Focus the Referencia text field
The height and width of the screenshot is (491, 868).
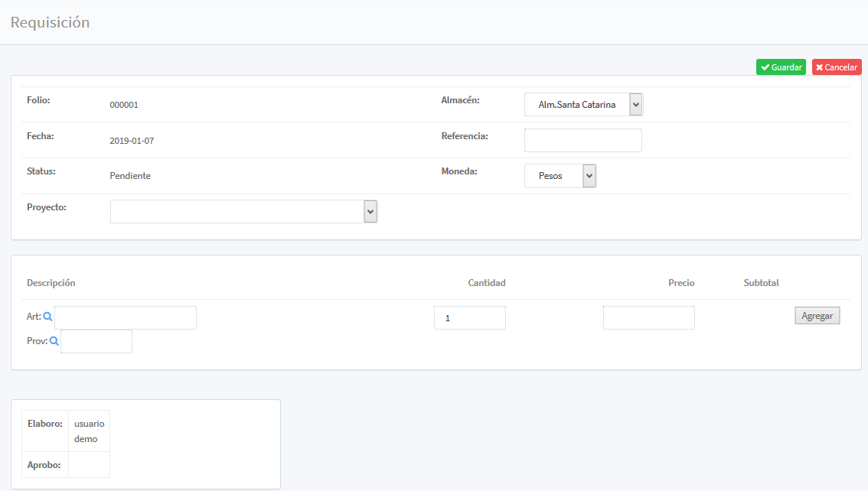pos(582,141)
